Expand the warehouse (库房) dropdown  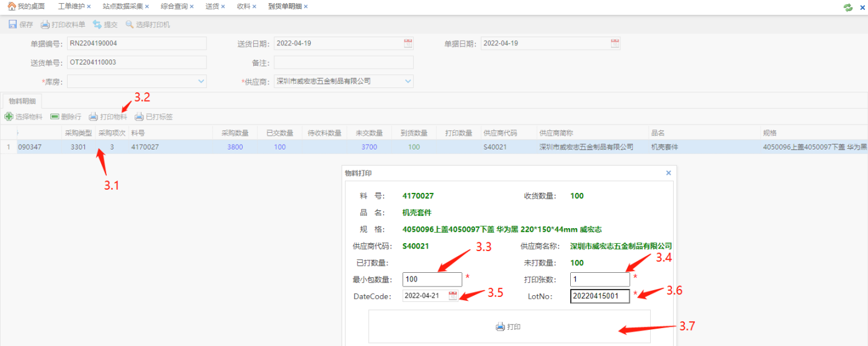click(201, 81)
